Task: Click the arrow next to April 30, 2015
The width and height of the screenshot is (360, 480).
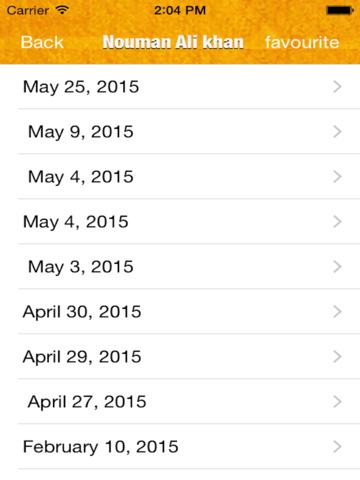Action: [x=337, y=312]
